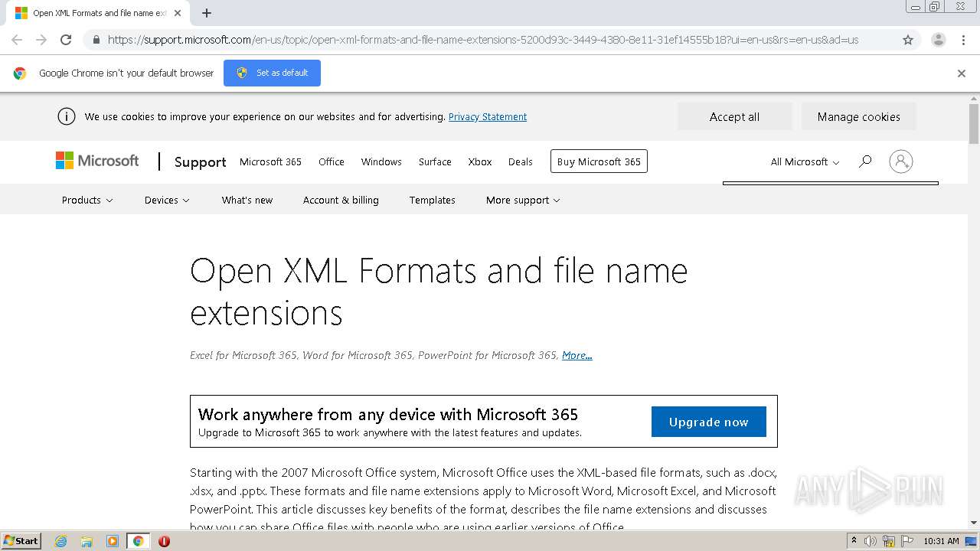Bookmark page with the star icon
This screenshot has height=551, width=980.
coord(908,40)
